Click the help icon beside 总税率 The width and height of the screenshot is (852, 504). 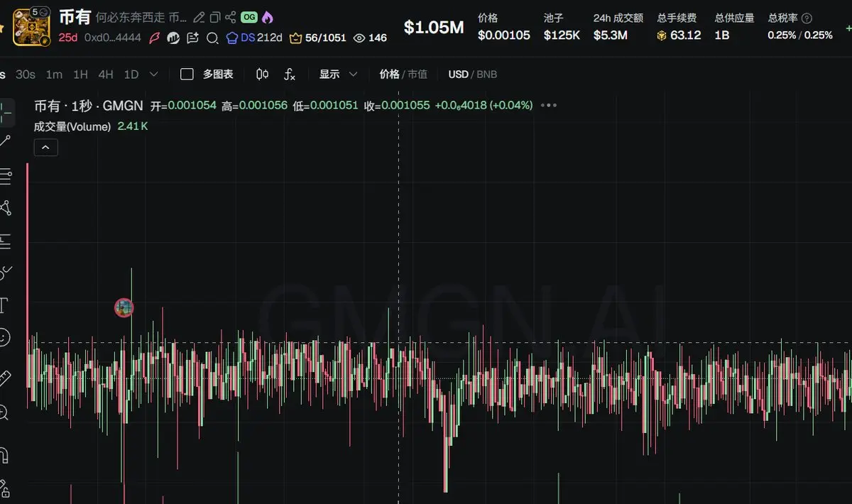tap(807, 18)
